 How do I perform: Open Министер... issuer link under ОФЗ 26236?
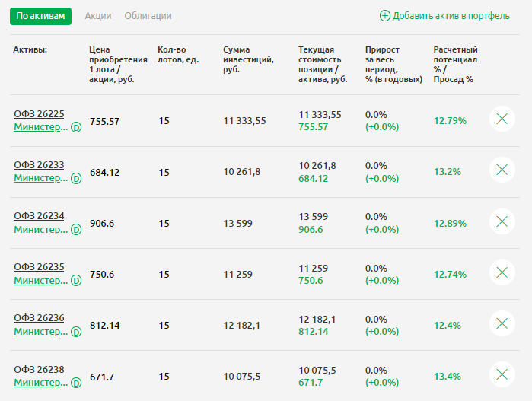[41, 332]
